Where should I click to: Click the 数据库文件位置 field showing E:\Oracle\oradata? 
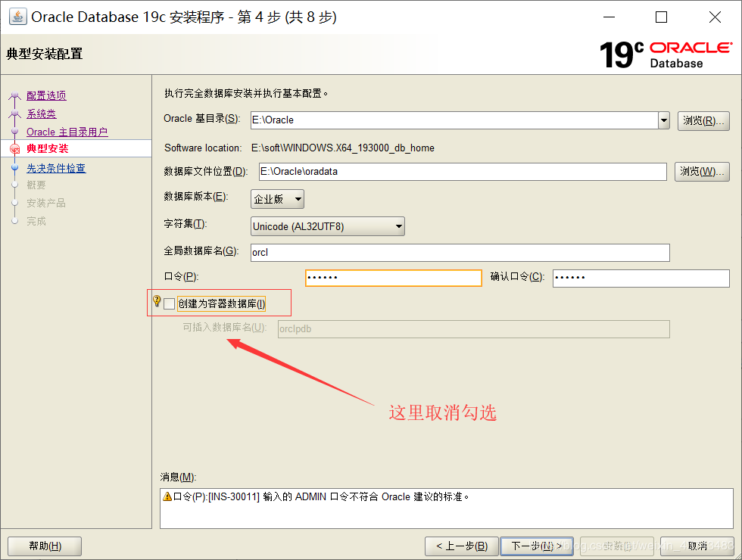463,171
